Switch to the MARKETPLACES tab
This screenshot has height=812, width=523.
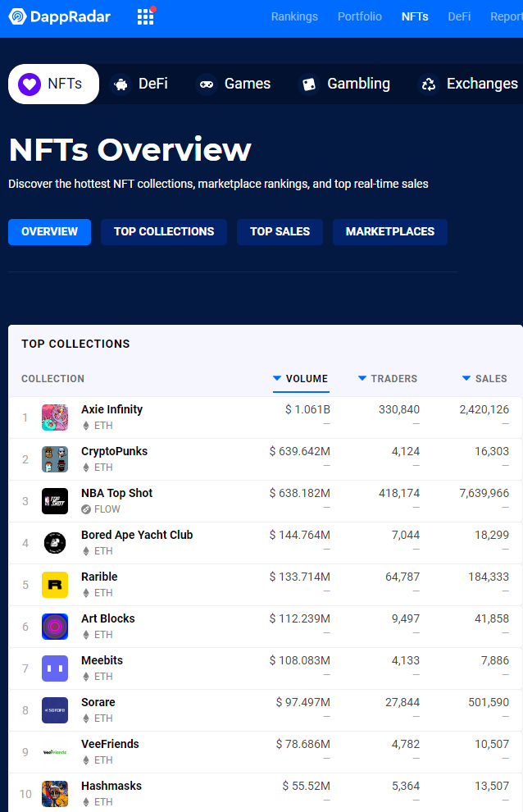(x=390, y=231)
